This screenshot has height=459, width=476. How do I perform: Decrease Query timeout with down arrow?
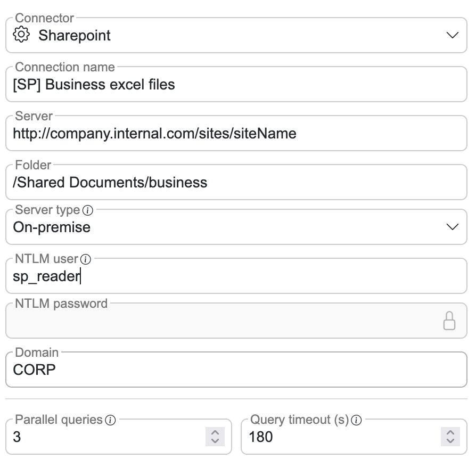450,441
